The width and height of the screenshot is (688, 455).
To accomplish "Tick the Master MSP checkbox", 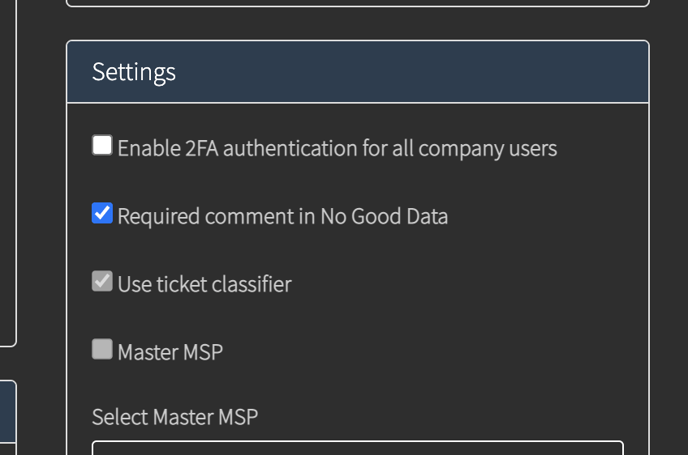I will (102, 349).
